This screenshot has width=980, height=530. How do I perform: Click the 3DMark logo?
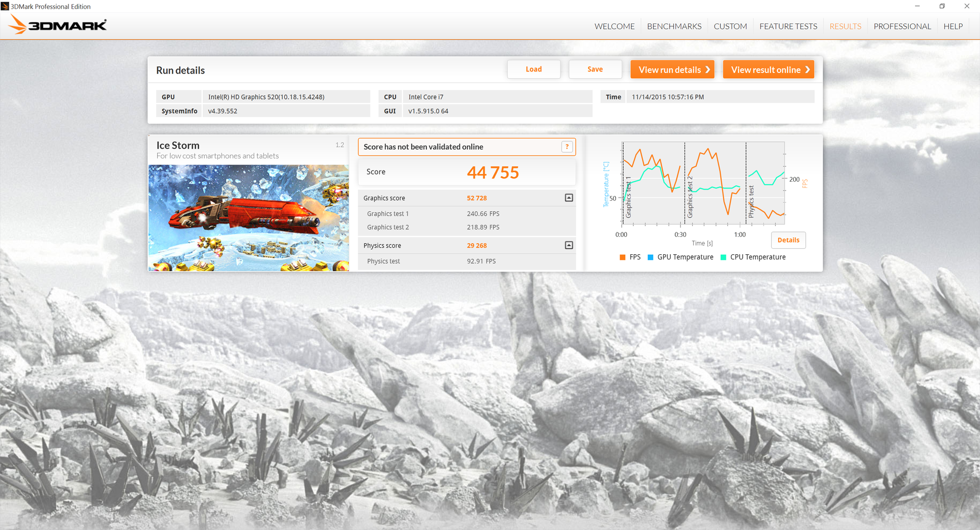58,25
